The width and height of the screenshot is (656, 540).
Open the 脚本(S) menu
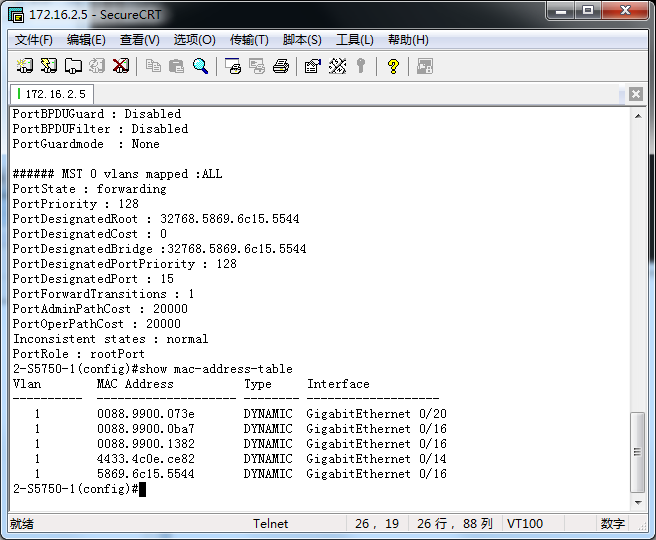pos(302,40)
